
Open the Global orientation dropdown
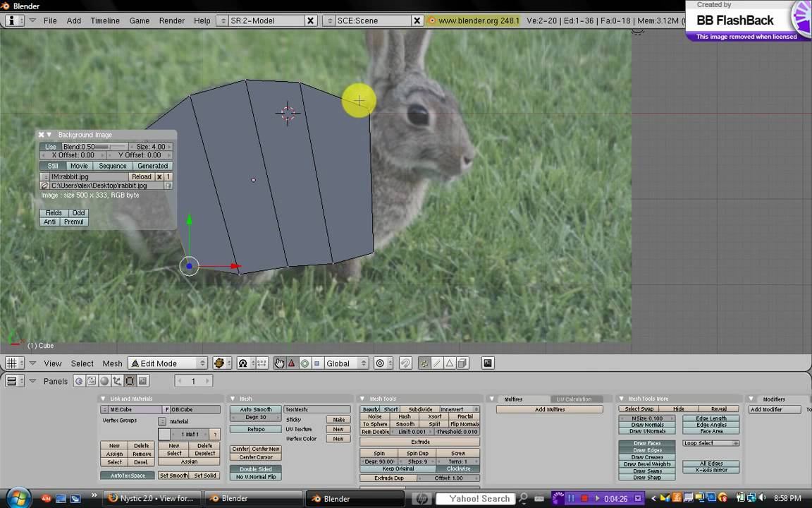coord(347,363)
